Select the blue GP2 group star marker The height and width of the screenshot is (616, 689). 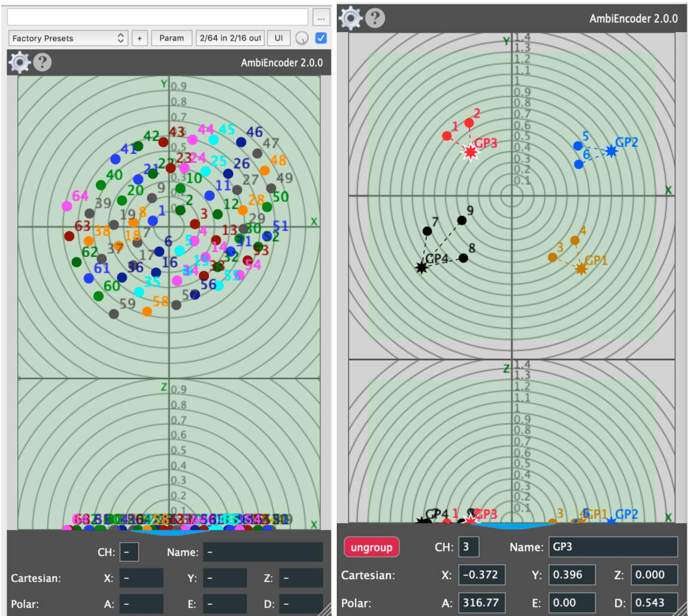611,151
